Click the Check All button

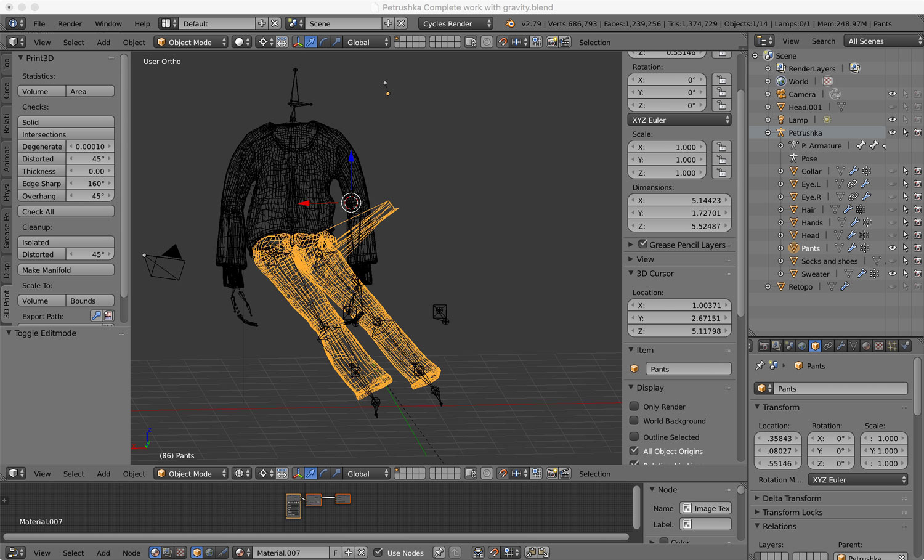[x=66, y=211]
